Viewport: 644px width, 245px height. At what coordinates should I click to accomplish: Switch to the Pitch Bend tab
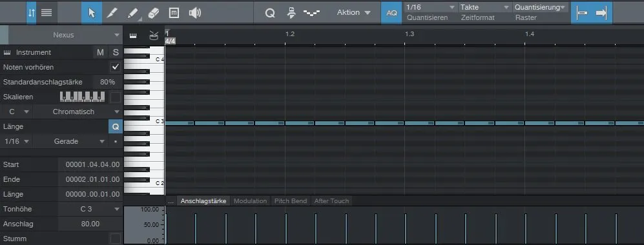click(x=291, y=201)
